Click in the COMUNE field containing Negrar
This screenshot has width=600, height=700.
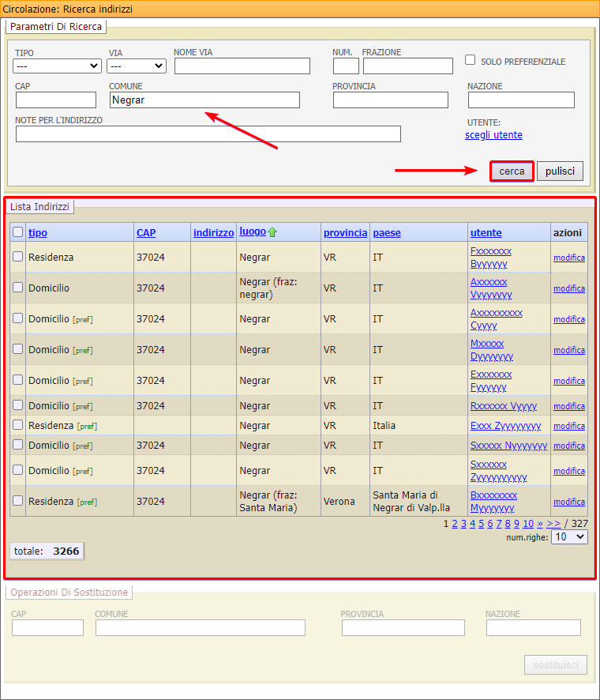pyautogui.click(x=204, y=100)
